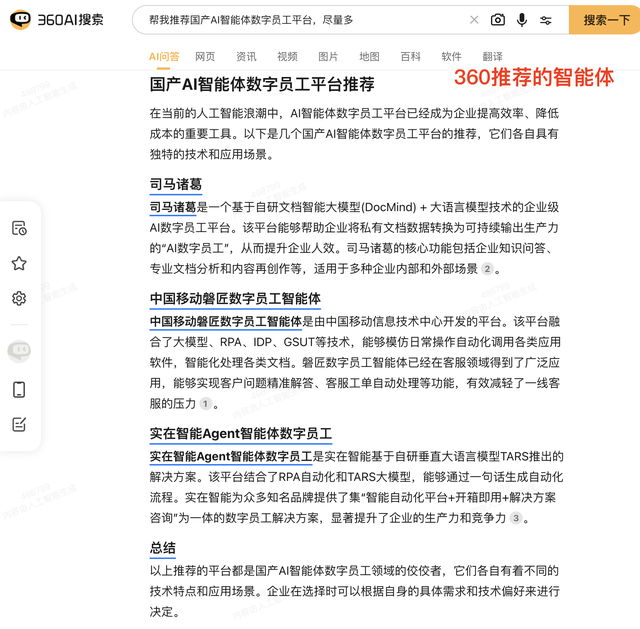Open citation reference 3 badge

point(516,518)
